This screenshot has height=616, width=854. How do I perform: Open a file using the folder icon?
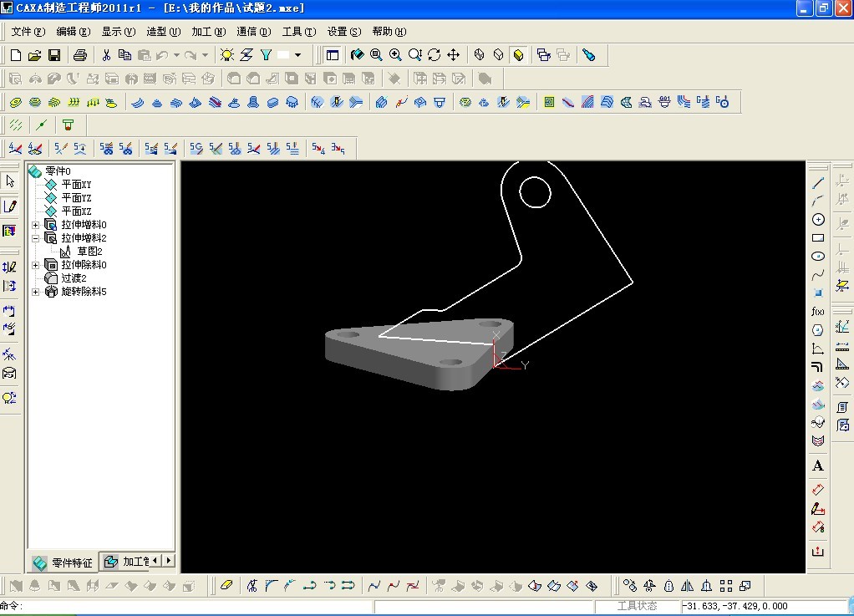pos(35,55)
